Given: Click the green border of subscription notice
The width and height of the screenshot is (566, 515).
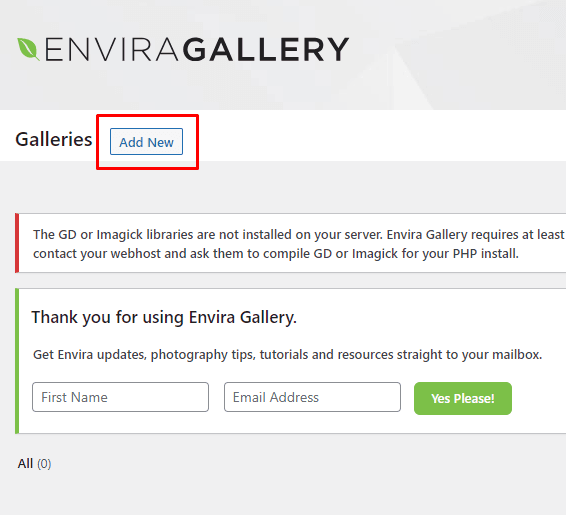Looking at the screenshot, I should [x=17, y=361].
